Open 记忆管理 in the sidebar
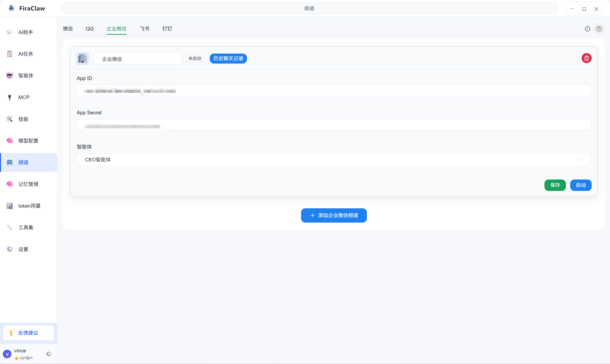610x364 pixels. (29, 184)
